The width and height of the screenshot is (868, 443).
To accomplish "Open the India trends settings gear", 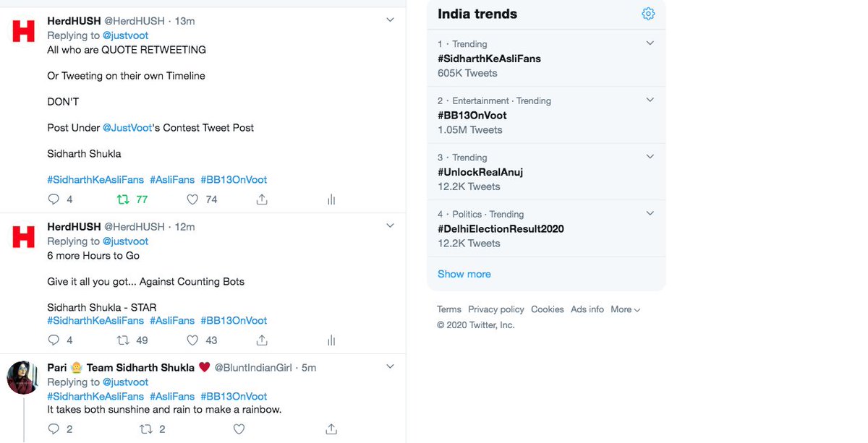I will (648, 14).
